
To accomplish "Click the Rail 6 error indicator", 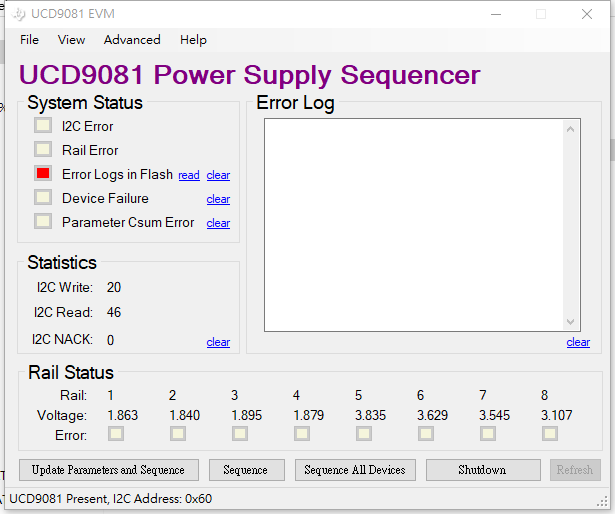I will click(x=426, y=434).
